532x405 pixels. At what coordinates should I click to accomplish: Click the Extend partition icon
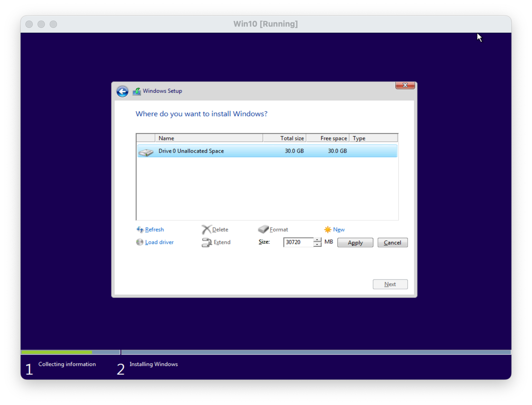pos(207,242)
